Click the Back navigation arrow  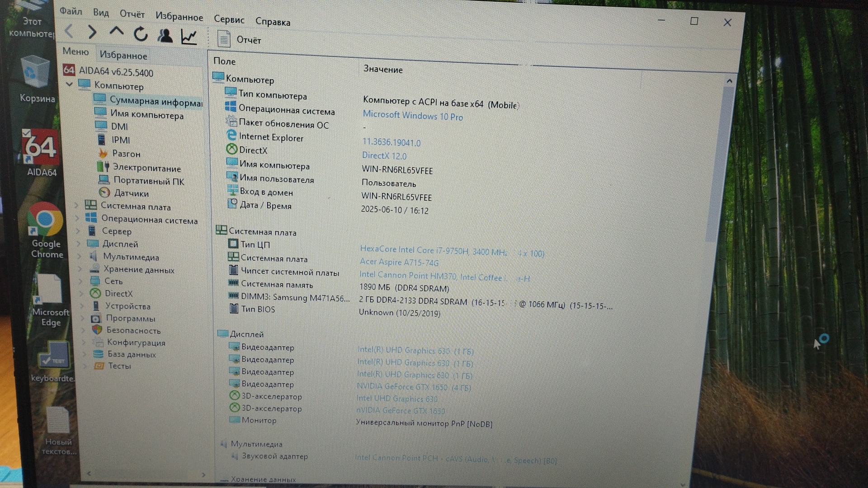(69, 31)
